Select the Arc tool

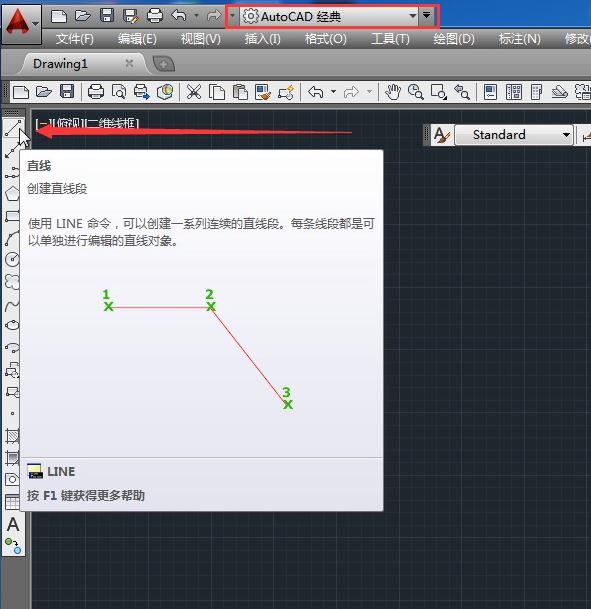pos(11,238)
